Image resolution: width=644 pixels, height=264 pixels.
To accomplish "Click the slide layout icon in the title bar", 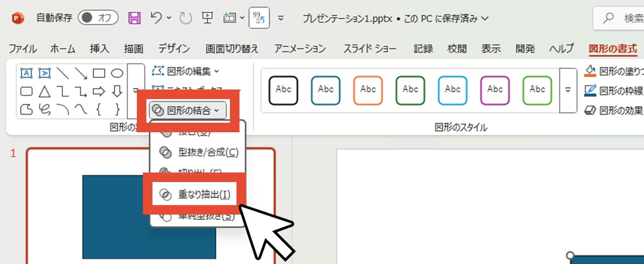I will tap(229, 18).
